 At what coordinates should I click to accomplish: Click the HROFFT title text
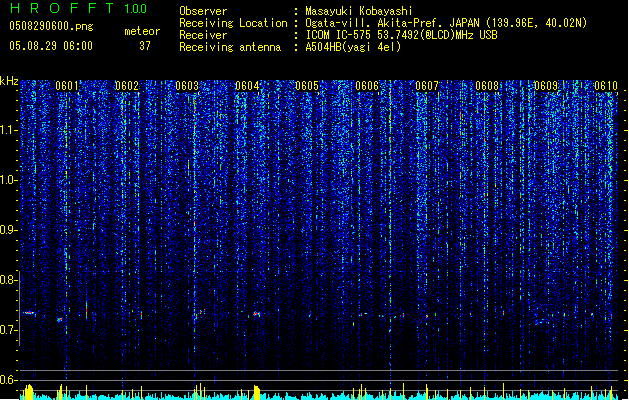tap(63, 8)
